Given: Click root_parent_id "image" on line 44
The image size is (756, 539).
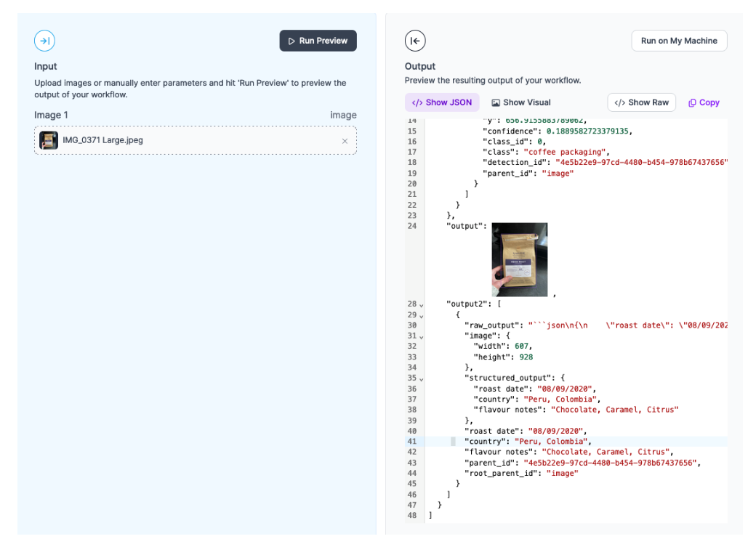Looking at the screenshot, I should (562, 474).
